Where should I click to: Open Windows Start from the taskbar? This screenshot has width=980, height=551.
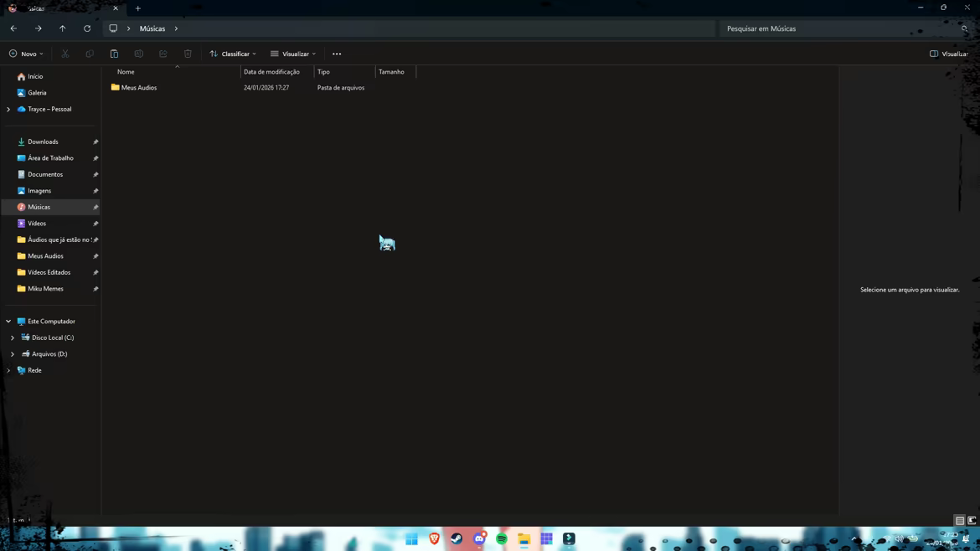click(412, 539)
